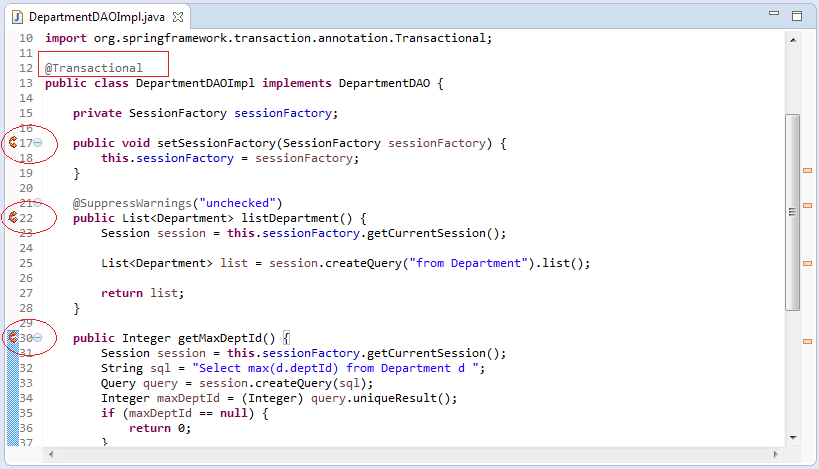Screen dimensions: 819x469
Task: Click the getMaxDeptId method name
Action: click(219, 338)
